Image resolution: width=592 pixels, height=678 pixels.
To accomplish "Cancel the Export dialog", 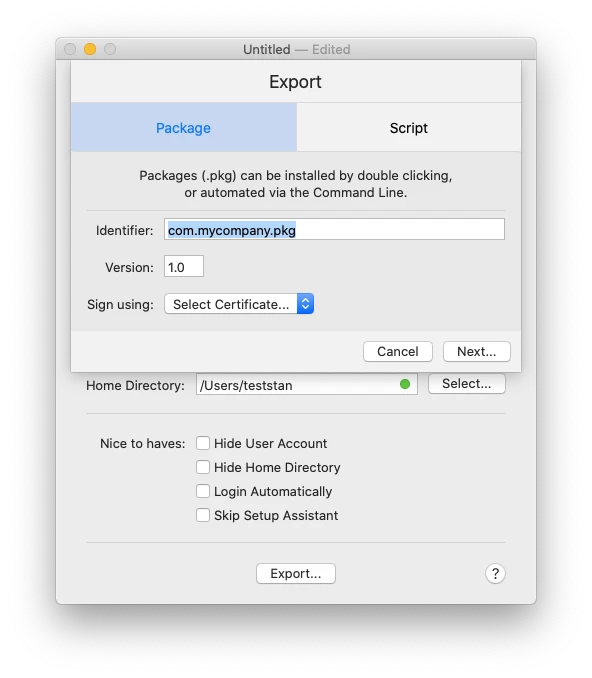I will (398, 352).
